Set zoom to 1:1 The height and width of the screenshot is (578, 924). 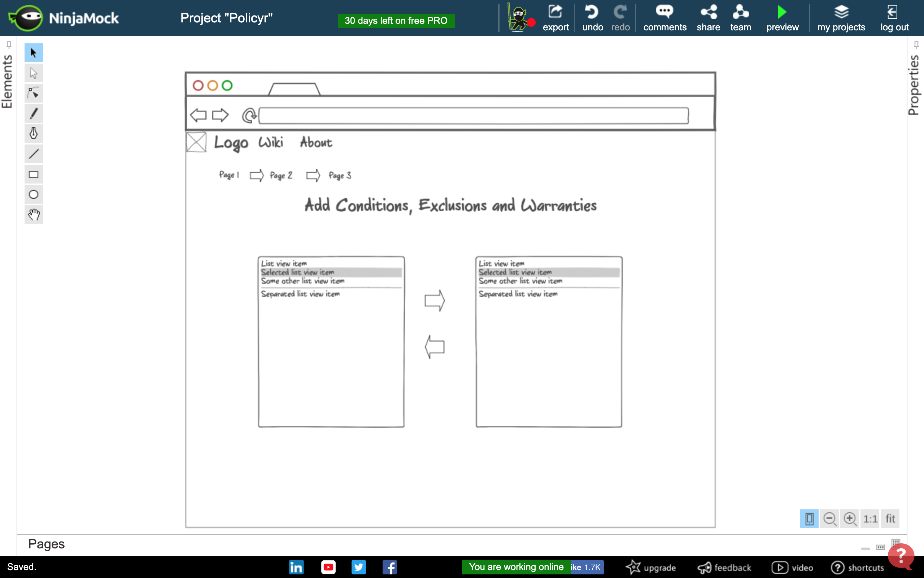pyautogui.click(x=870, y=519)
